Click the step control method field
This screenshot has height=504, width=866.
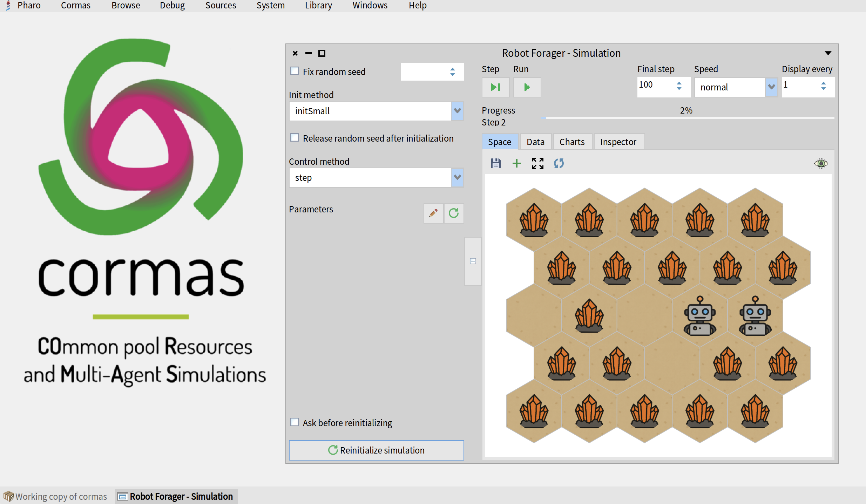pos(370,178)
